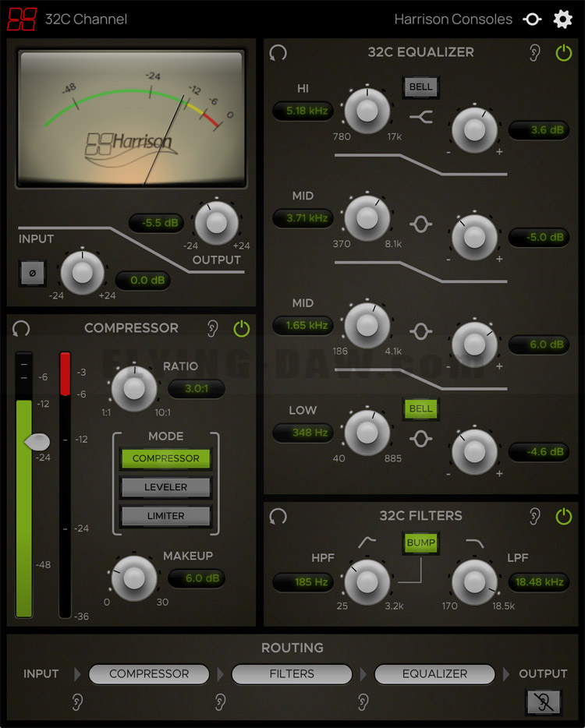Reset the 32C Equalizer section
585x728 pixels.
pyautogui.click(x=278, y=52)
